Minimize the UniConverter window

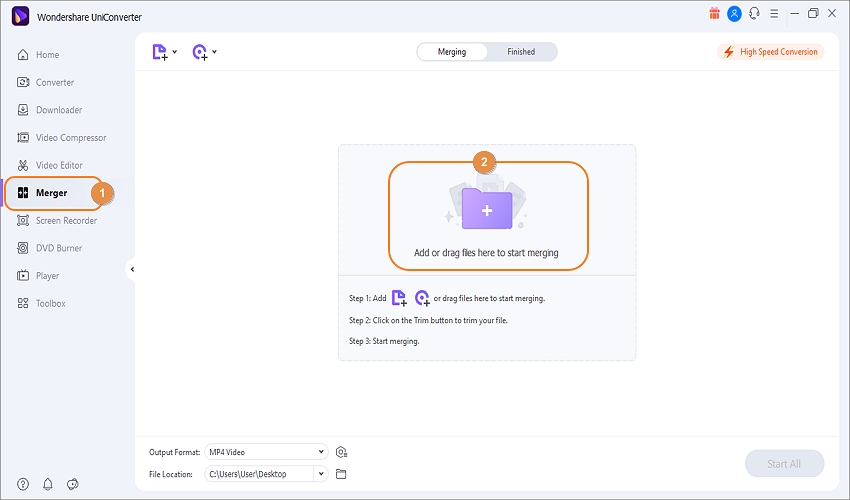(795, 14)
